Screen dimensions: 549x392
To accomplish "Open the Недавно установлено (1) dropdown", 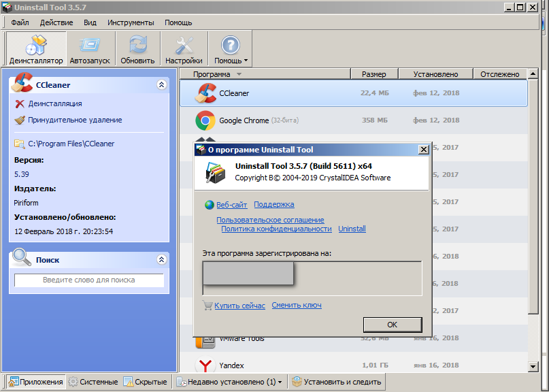I will 229,382.
